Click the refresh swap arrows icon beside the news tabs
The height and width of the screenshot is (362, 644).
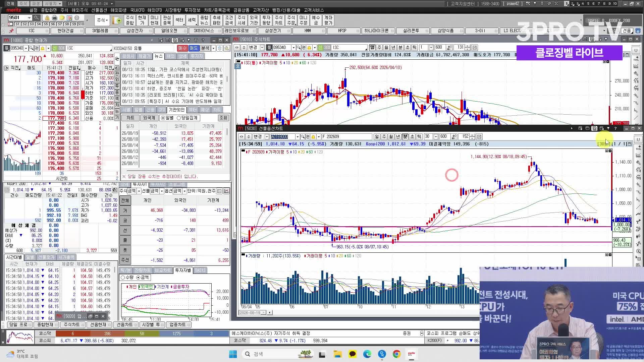[x=117, y=59]
